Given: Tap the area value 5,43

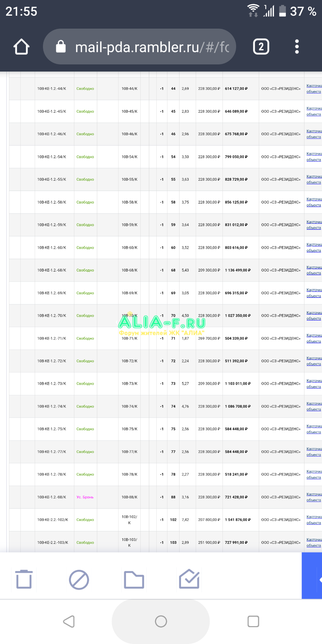Looking at the screenshot, I should coord(185,270).
